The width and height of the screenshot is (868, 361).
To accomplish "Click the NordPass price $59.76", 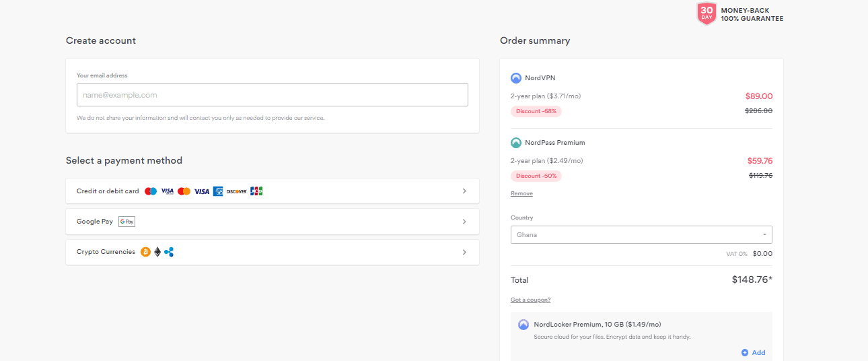I will tap(760, 161).
